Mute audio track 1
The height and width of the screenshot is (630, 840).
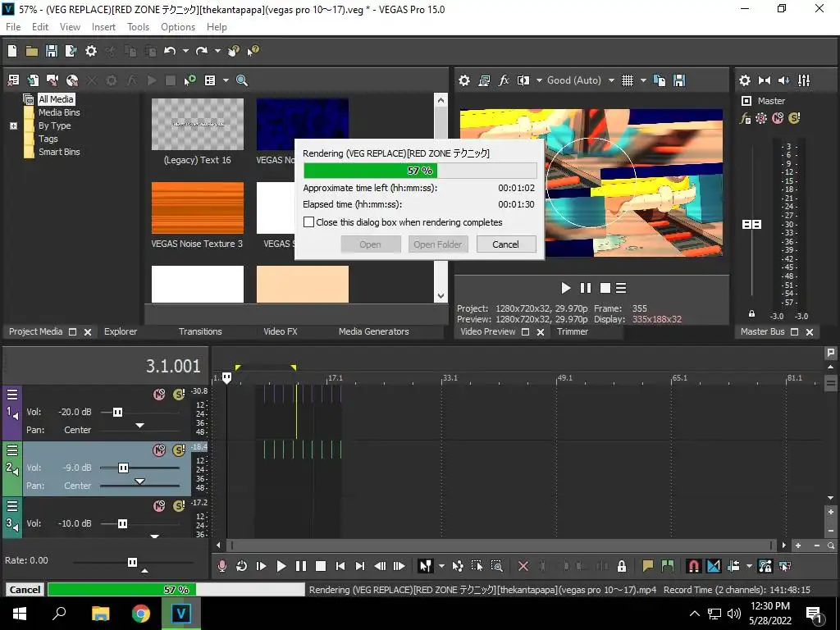(x=159, y=395)
